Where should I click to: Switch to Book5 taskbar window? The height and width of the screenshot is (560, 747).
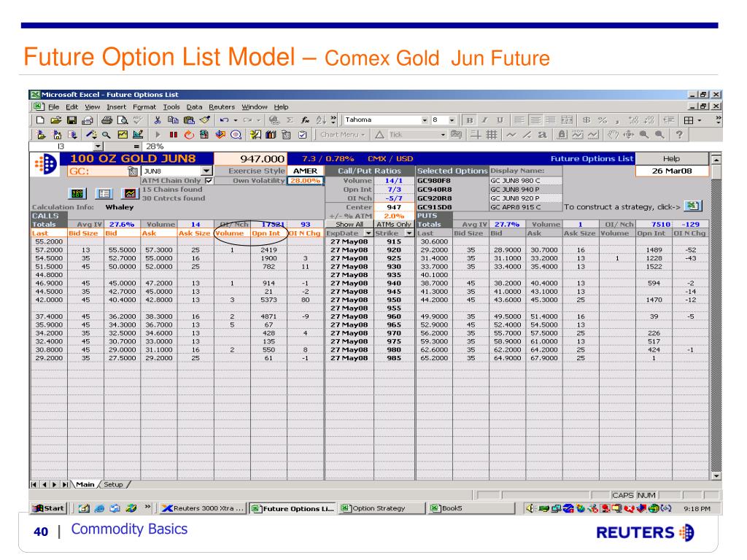pos(471,508)
